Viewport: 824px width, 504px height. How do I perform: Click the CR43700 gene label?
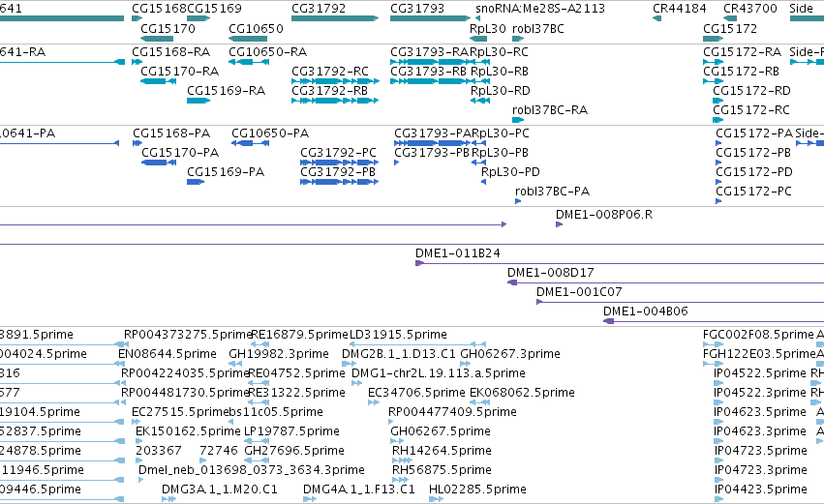click(x=749, y=9)
